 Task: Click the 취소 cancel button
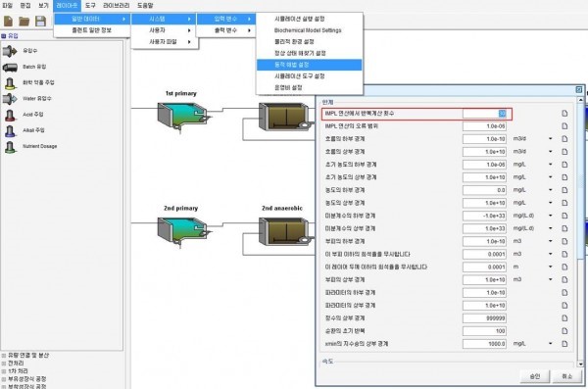click(567, 376)
